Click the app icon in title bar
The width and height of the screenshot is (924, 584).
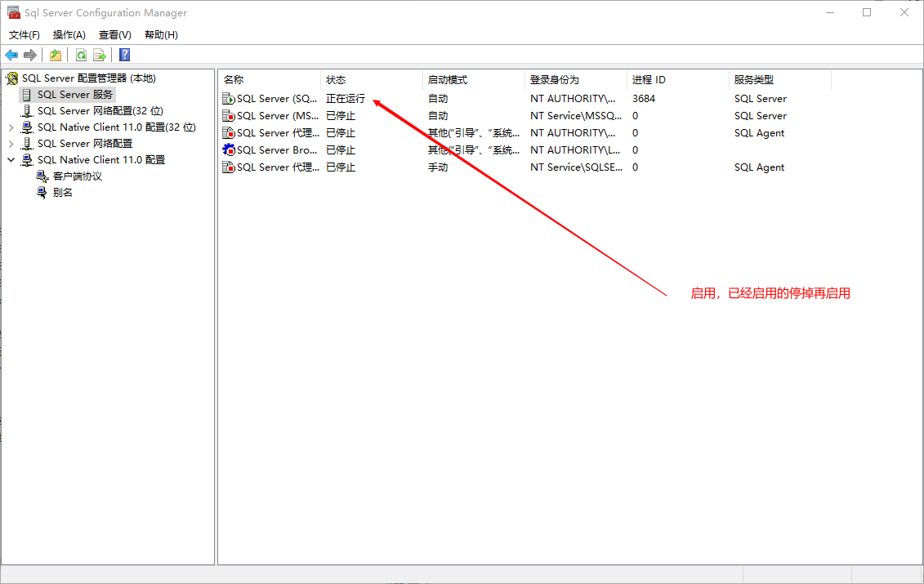click(14, 12)
